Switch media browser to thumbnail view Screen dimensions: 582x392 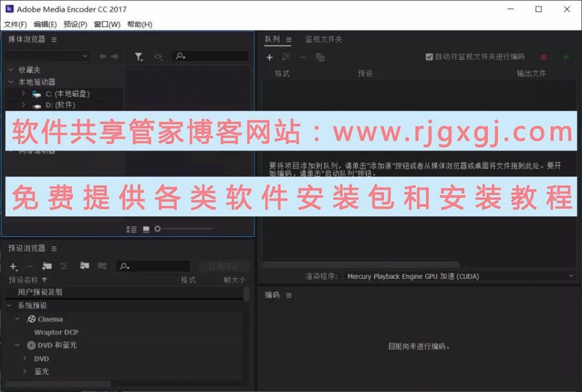146,229
